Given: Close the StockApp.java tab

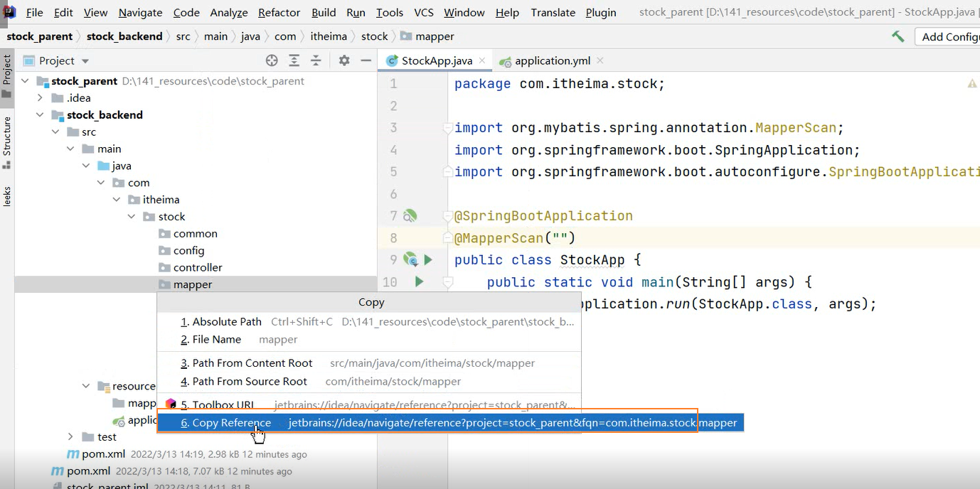Looking at the screenshot, I should (x=482, y=60).
